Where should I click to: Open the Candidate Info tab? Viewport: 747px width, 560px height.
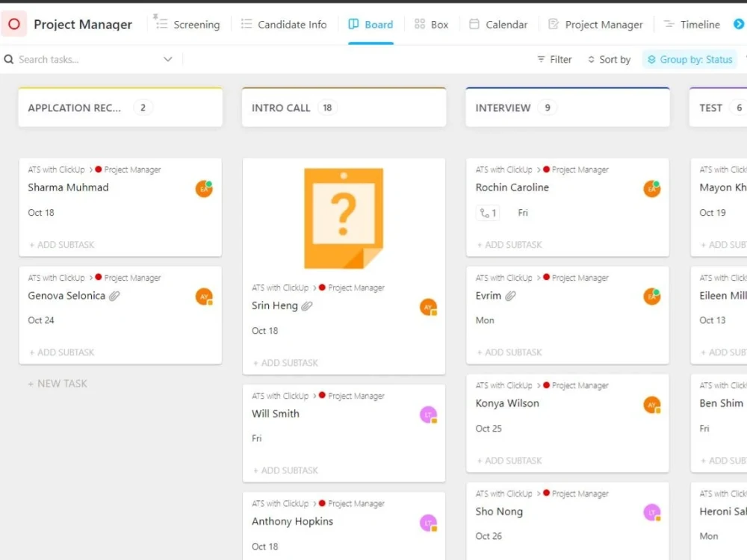[284, 25]
